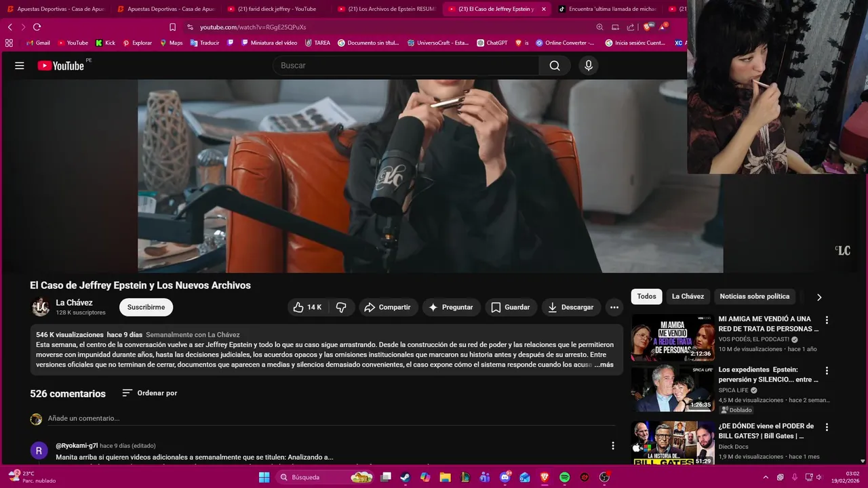Open the Ordenar por sort menu

click(x=150, y=393)
